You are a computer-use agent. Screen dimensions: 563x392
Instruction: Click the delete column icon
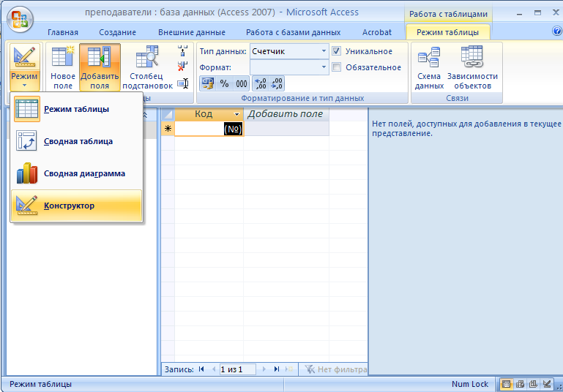pos(182,67)
